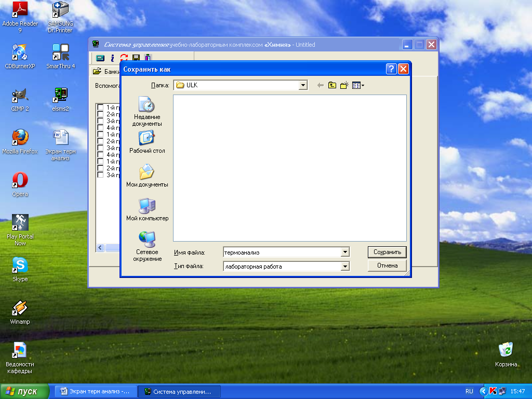Click floppy disk save icon in Химия toolbar

click(x=136, y=58)
